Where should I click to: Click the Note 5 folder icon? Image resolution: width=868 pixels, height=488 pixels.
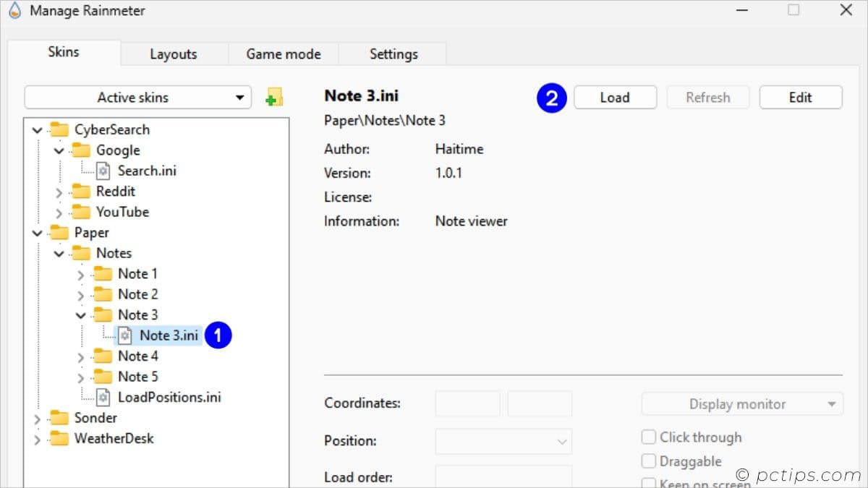click(x=103, y=377)
